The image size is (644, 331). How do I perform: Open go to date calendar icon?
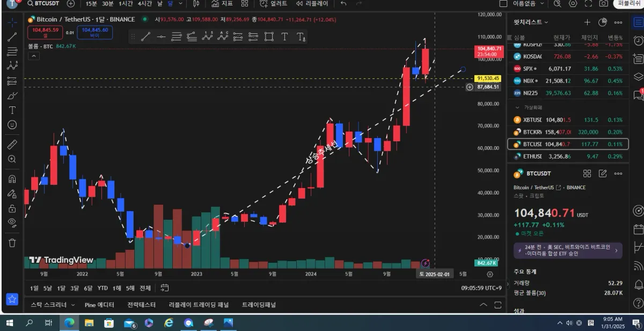click(165, 288)
